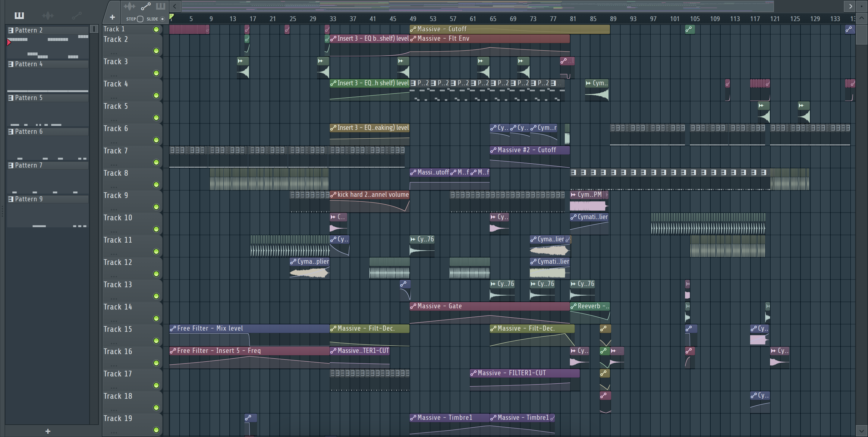Mute Track 9 with its green LED

[x=156, y=207]
